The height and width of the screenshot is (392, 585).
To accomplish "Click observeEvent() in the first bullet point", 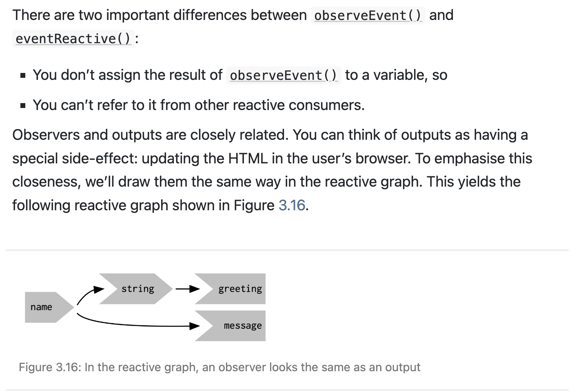I will click(284, 75).
